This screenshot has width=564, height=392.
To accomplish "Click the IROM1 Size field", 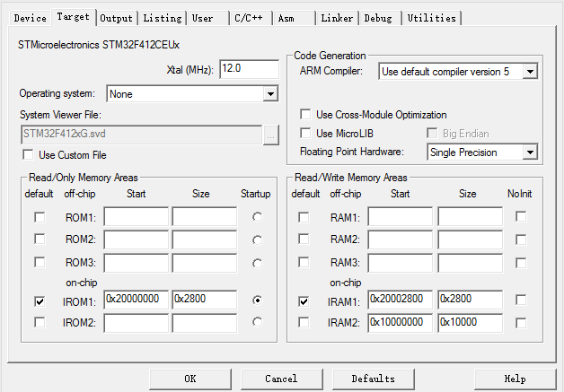I will click(204, 300).
